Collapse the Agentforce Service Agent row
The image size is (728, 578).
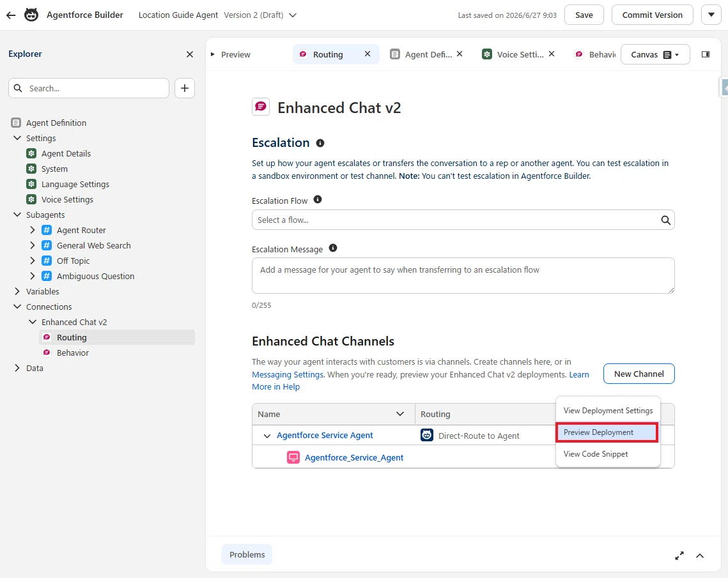coord(267,436)
